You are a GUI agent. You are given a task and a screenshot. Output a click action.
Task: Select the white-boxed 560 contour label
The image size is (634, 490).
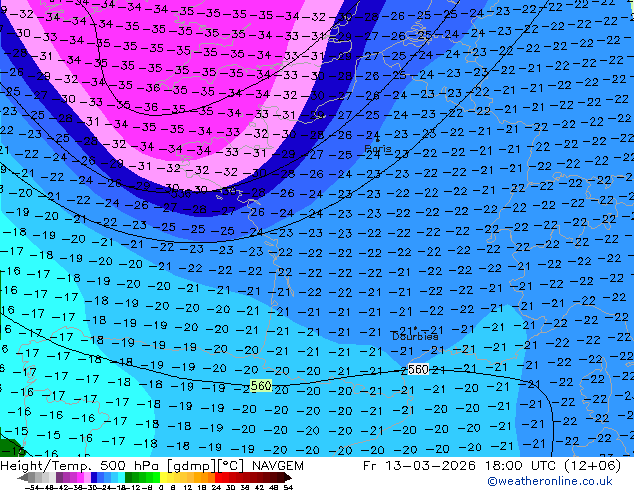pyautogui.click(x=418, y=370)
